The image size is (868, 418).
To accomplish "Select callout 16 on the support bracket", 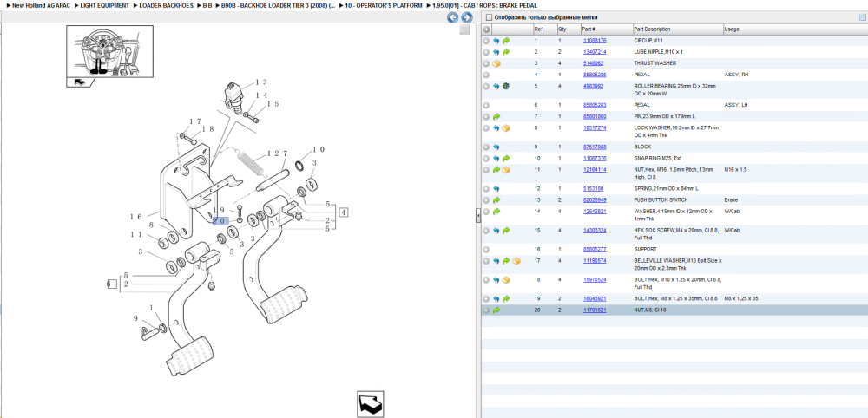I will (136, 217).
